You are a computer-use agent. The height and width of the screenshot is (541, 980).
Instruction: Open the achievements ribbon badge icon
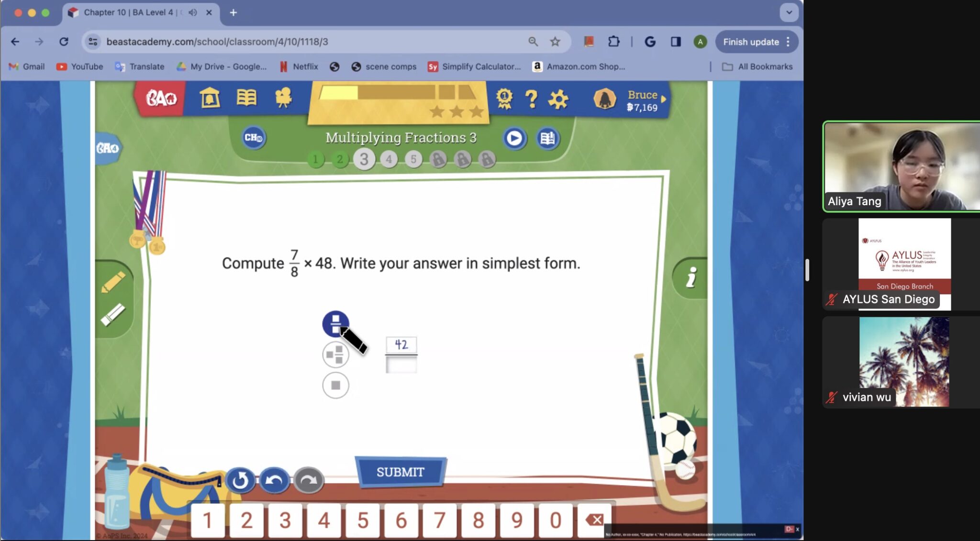[504, 99]
